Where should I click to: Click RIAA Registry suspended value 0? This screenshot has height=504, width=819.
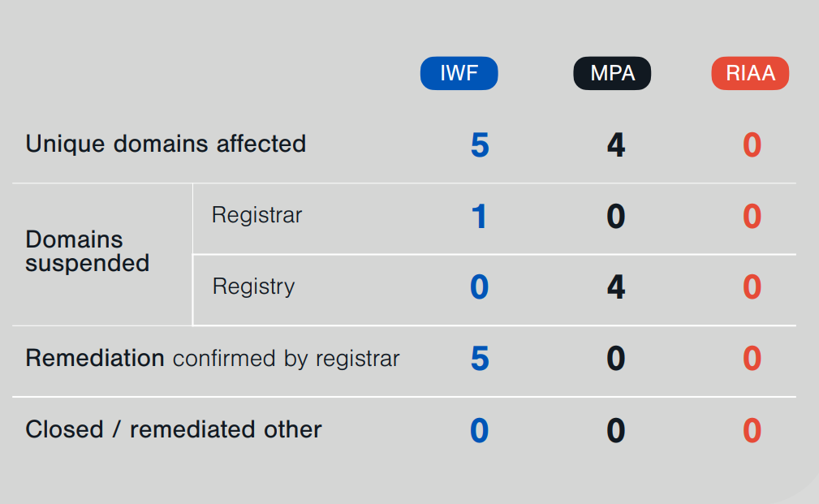point(752,287)
